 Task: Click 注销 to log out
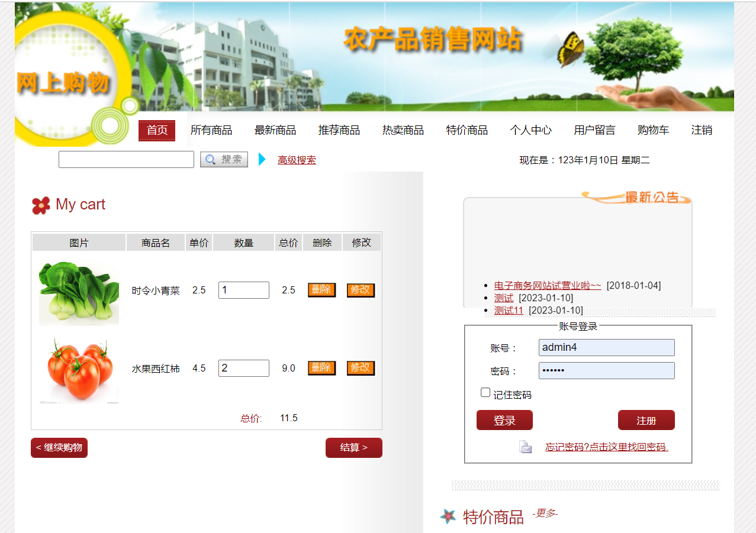coord(702,130)
